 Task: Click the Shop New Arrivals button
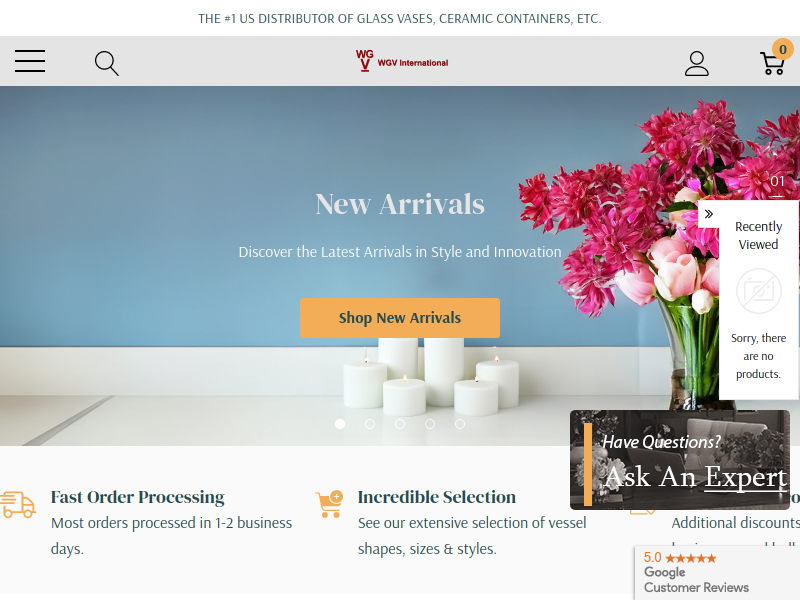(x=400, y=318)
